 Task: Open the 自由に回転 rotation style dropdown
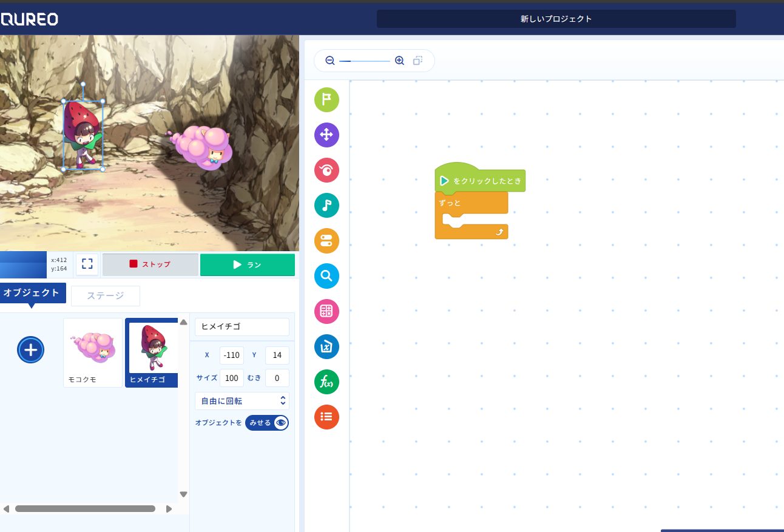tap(242, 401)
